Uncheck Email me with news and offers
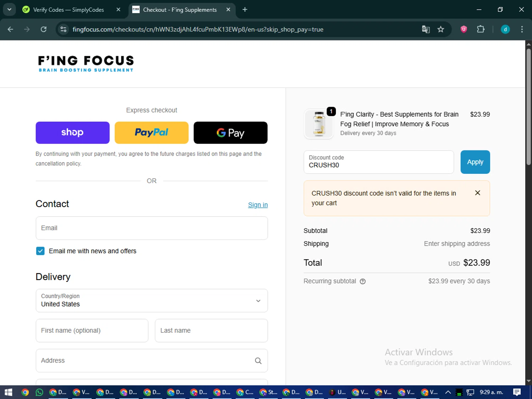The width and height of the screenshot is (532, 399). click(x=40, y=251)
